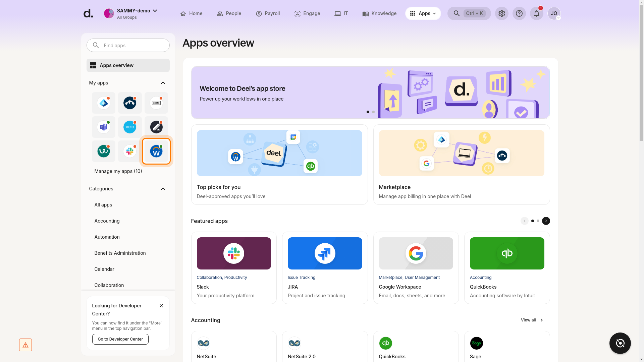Go to the Home tab
Screen dimensions: 644x362
[x=191, y=13]
